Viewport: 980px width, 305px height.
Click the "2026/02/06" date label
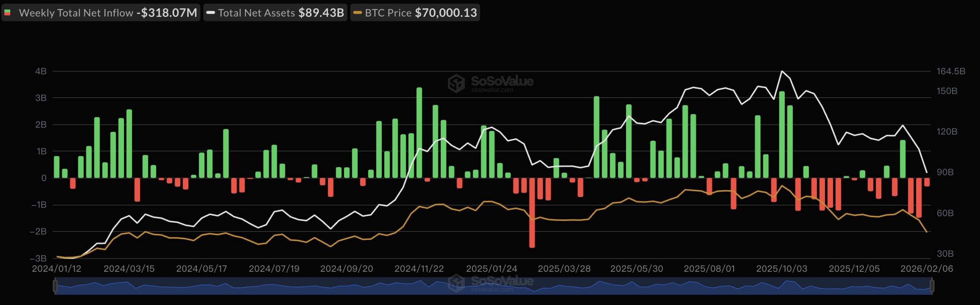coord(927,269)
